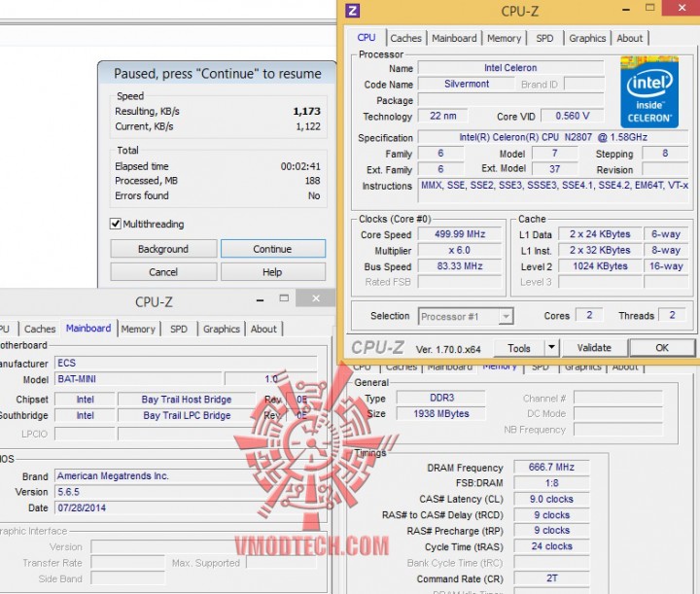Click the Bus Speed value 83.33 MHz

click(460, 266)
